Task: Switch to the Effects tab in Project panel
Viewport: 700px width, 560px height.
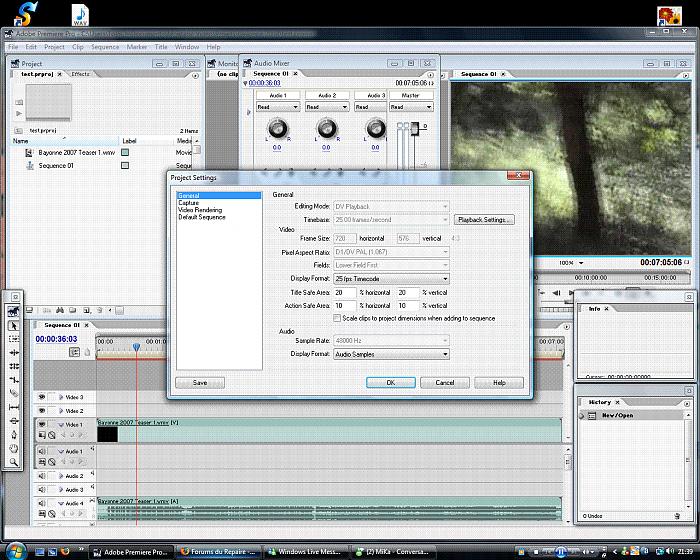Action: pos(80,74)
